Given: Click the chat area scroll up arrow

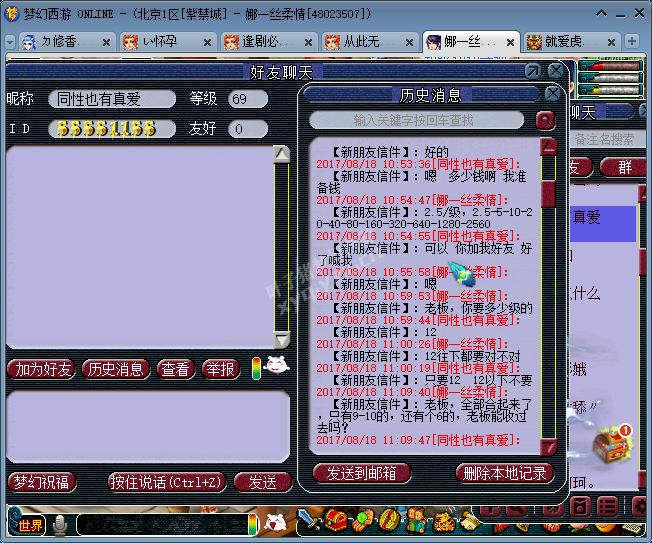Looking at the screenshot, I should (x=282, y=154).
